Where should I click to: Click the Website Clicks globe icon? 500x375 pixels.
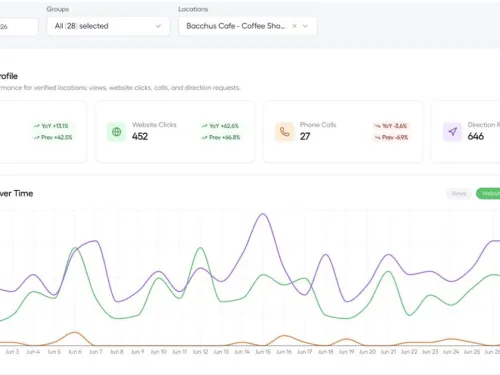[117, 132]
